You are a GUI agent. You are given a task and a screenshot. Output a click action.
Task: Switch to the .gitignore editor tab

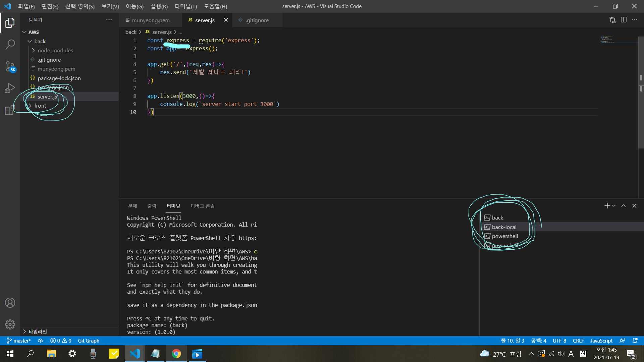click(x=257, y=20)
